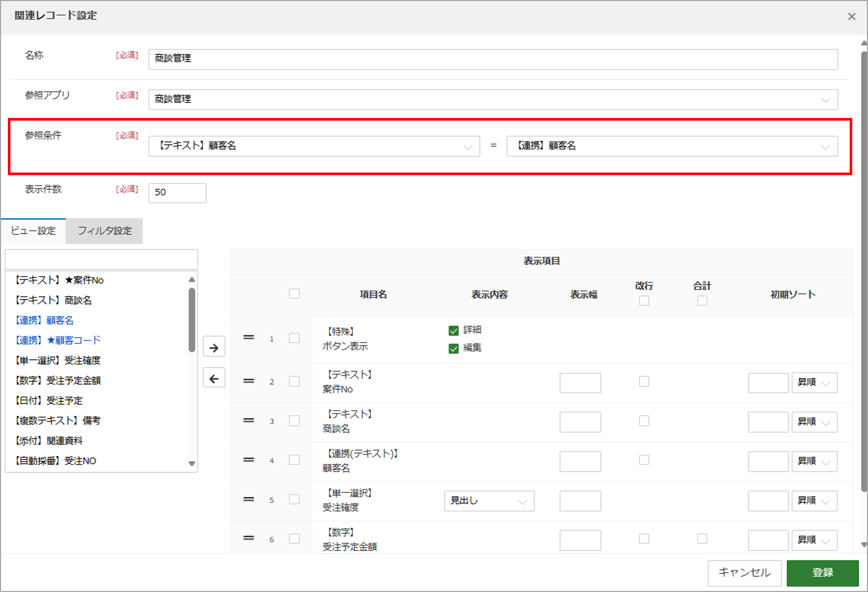Open the 【連携】顧客名 condition dropdown
Viewport: 868px width, 592px height.
[x=672, y=146]
